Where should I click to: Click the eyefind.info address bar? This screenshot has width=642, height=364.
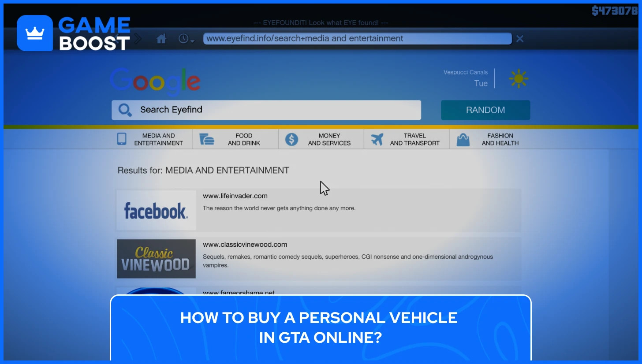click(x=357, y=38)
